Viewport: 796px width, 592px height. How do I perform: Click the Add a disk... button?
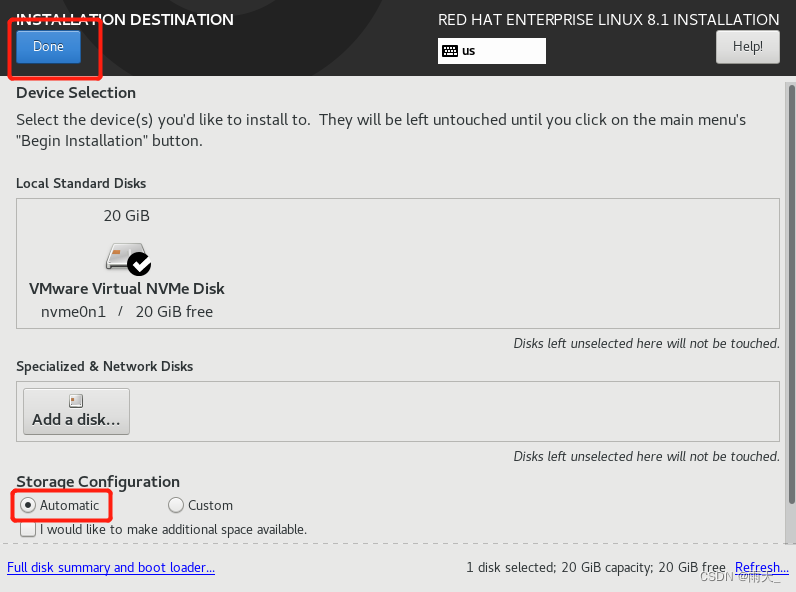tap(76, 411)
